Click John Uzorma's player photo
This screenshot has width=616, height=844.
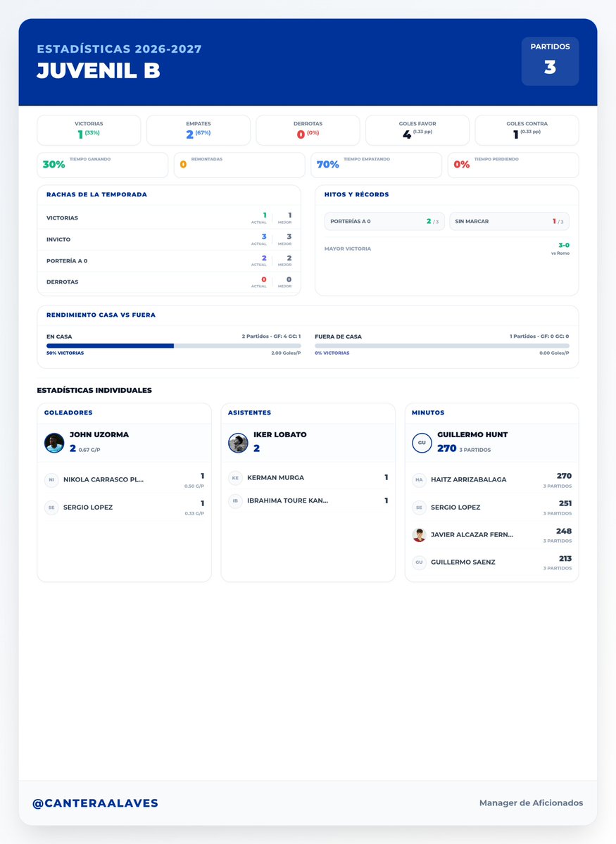pos(54,443)
